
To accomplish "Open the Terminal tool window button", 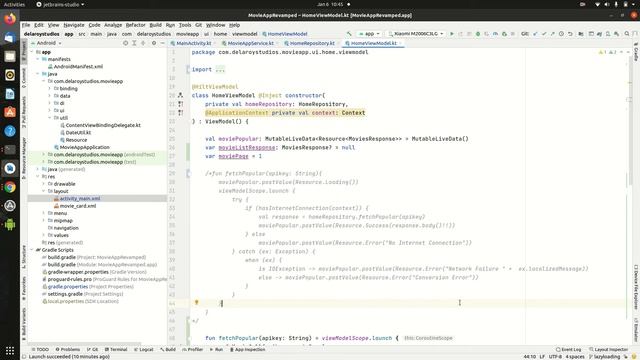I will pyautogui.click(x=116, y=350).
